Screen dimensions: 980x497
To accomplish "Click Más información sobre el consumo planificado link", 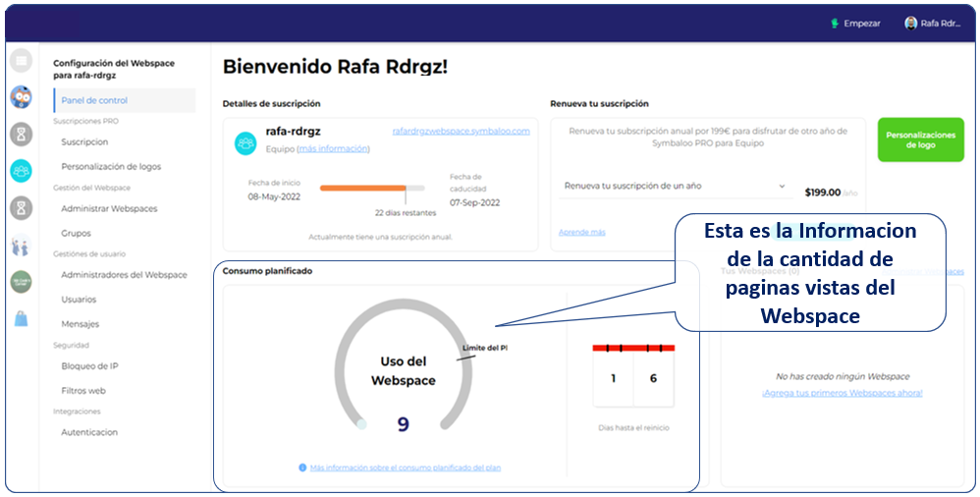I will [406, 467].
